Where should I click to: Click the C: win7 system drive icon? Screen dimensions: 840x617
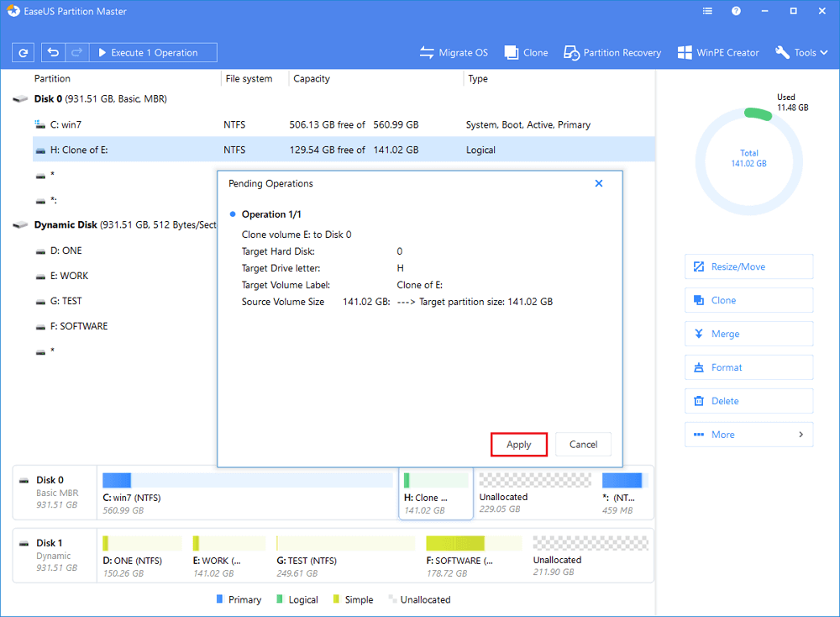pyautogui.click(x=39, y=124)
